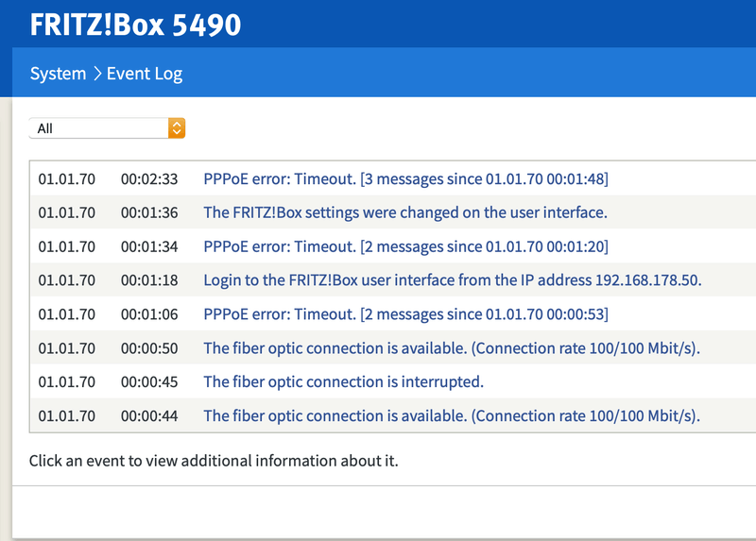Select the 00:01:34 PPPoE error entry
This screenshot has height=541, width=756.
pyautogui.click(x=405, y=247)
